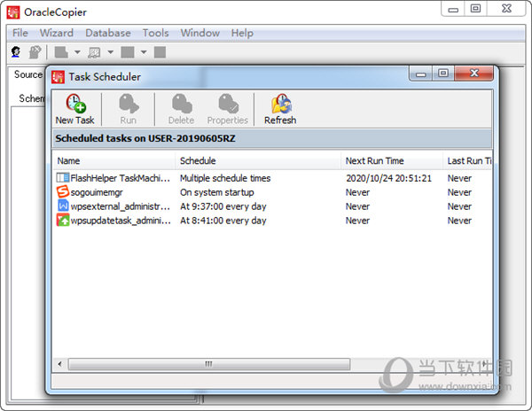The height and width of the screenshot is (411, 532).
Task: Click the Run toolbar button
Action: click(129, 109)
